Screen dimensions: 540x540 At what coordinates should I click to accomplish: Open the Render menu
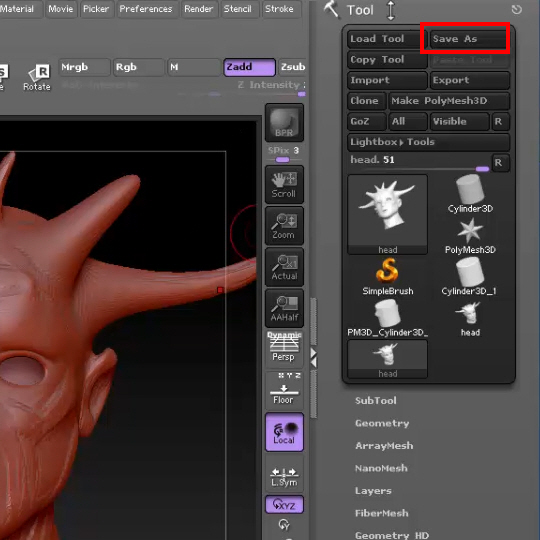pyautogui.click(x=198, y=9)
